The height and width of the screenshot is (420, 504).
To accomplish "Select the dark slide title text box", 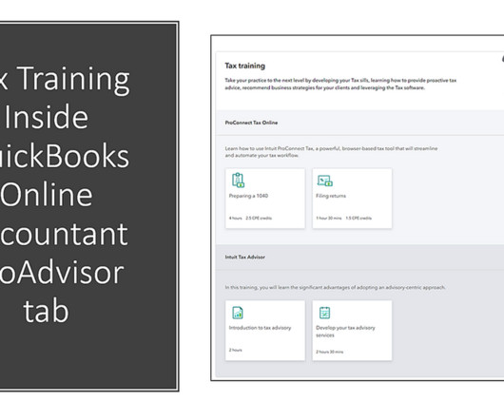I will pyautogui.click(x=88, y=206).
